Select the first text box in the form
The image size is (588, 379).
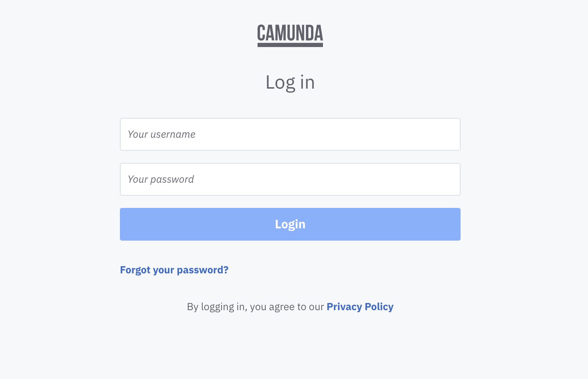[290, 134]
